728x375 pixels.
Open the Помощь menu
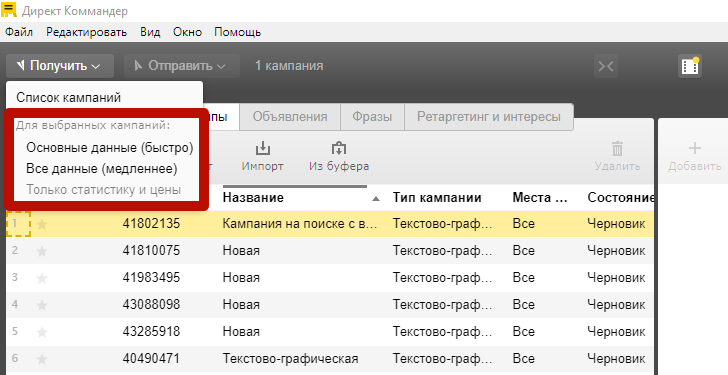pos(237,32)
